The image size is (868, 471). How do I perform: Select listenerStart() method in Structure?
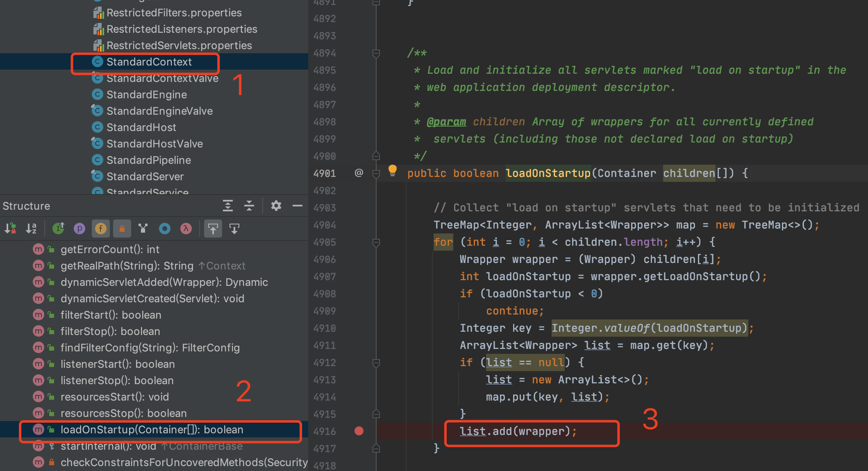point(117,364)
